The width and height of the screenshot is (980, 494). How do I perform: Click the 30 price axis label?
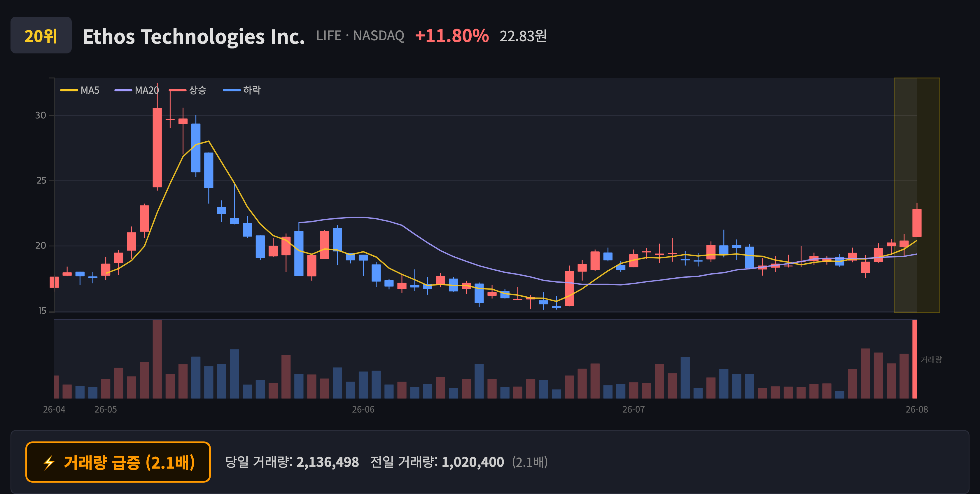point(41,115)
